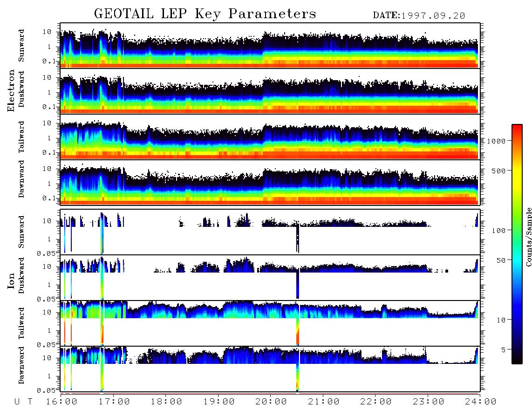Screen dimensions: 532x410
Task: Click the vertical Ion group label
Action: pos(11,280)
